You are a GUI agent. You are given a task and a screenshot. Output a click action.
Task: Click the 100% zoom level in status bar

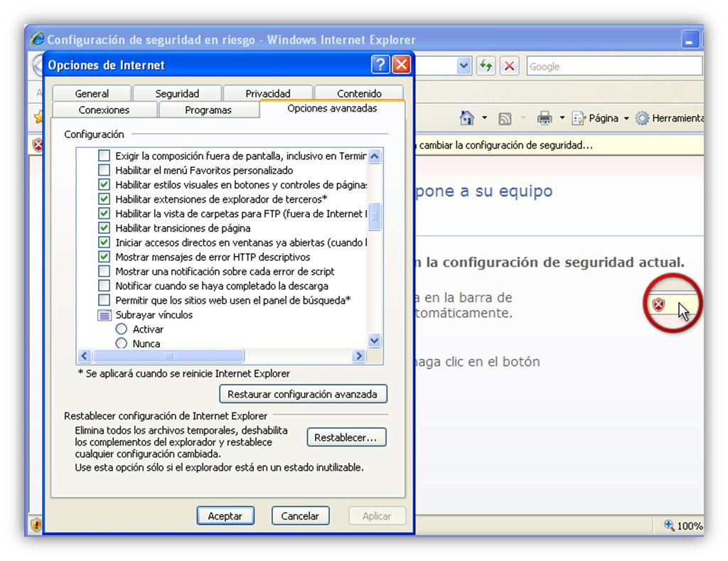(689, 525)
